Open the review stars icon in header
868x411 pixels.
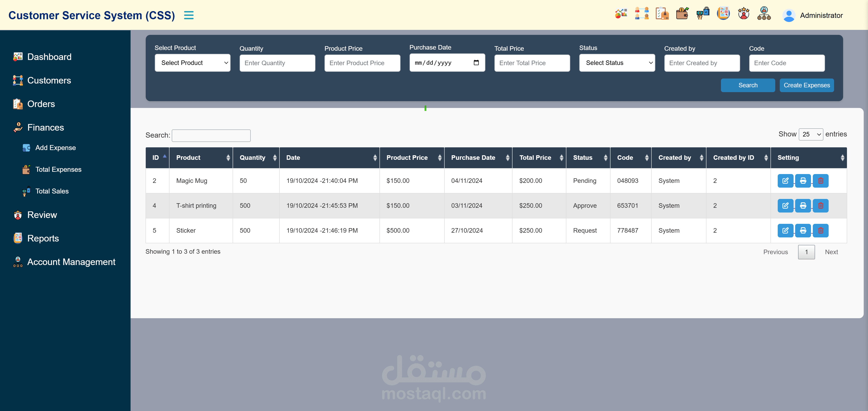[744, 14]
